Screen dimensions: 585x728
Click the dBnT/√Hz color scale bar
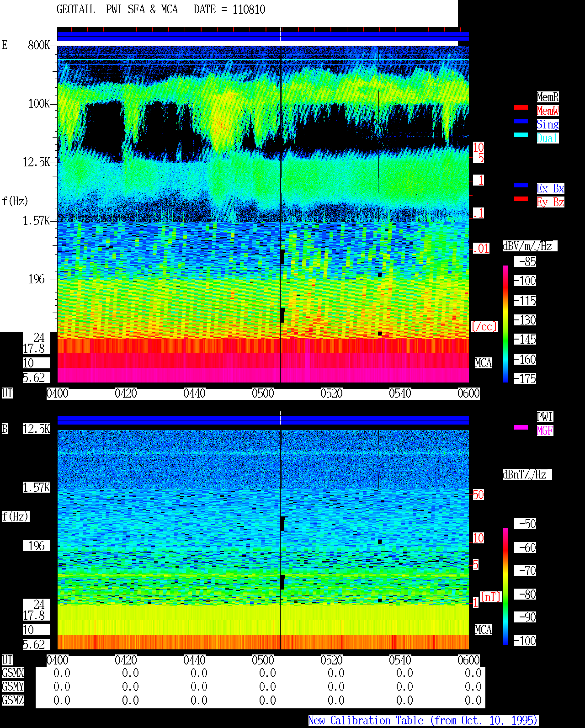pyautogui.click(x=505, y=586)
